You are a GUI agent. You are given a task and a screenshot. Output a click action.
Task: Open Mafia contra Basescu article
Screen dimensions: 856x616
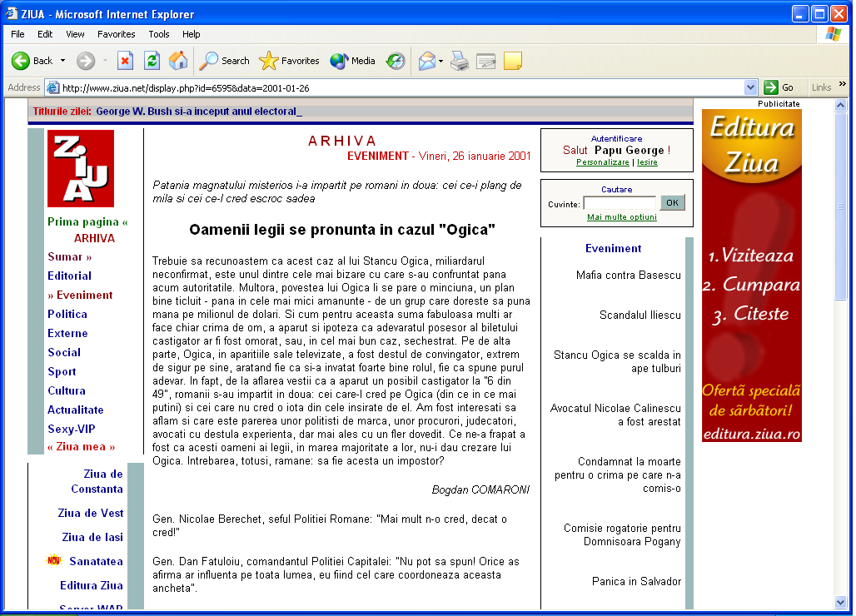[629, 276]
